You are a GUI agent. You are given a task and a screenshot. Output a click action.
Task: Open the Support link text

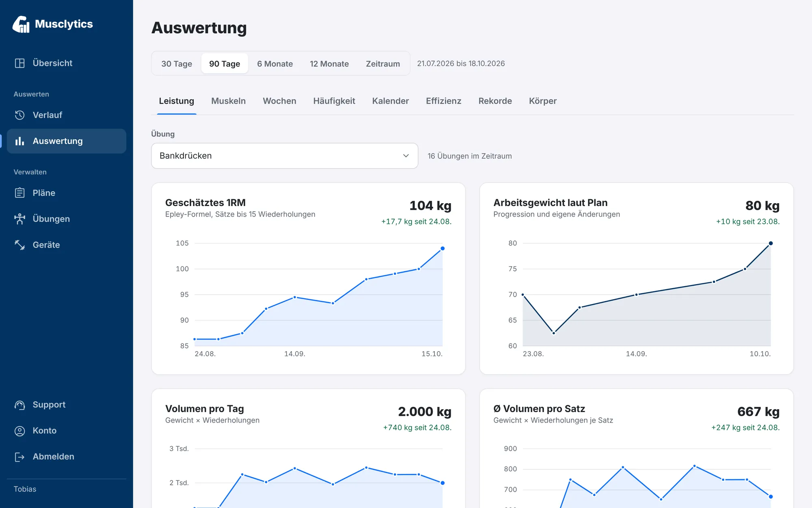[49, 405]
